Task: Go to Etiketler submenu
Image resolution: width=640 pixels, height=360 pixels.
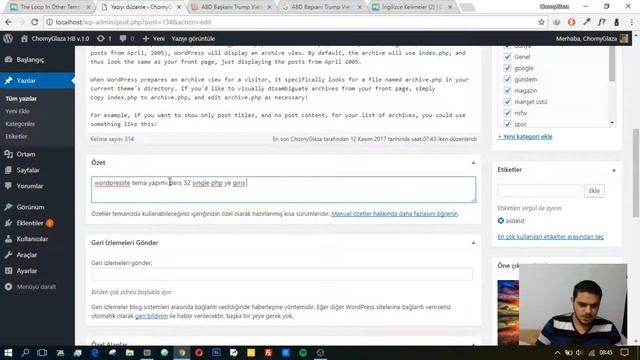Action: pyautogui.click(x=16, y=137)
